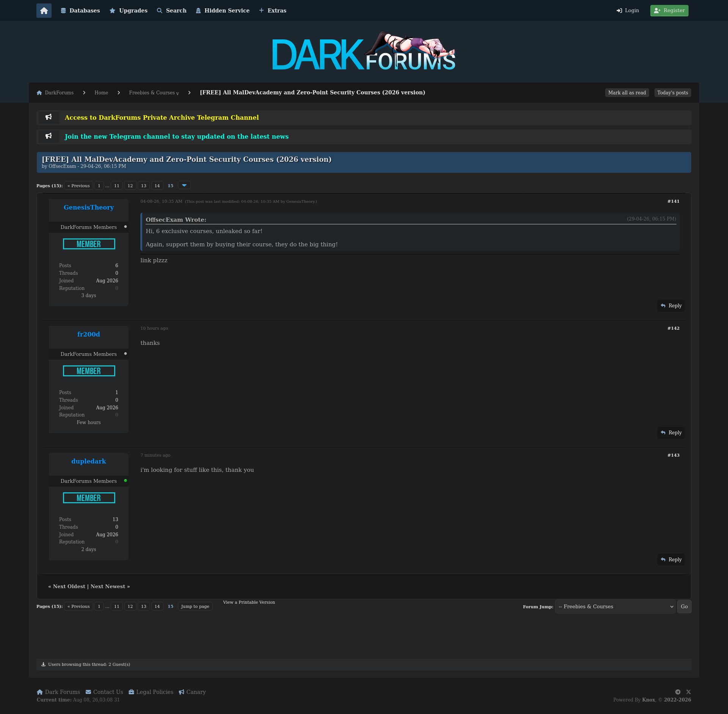The width and height of the screenshot is (728, 714).
Task: Open Search from the navbar
Action: 172,11
